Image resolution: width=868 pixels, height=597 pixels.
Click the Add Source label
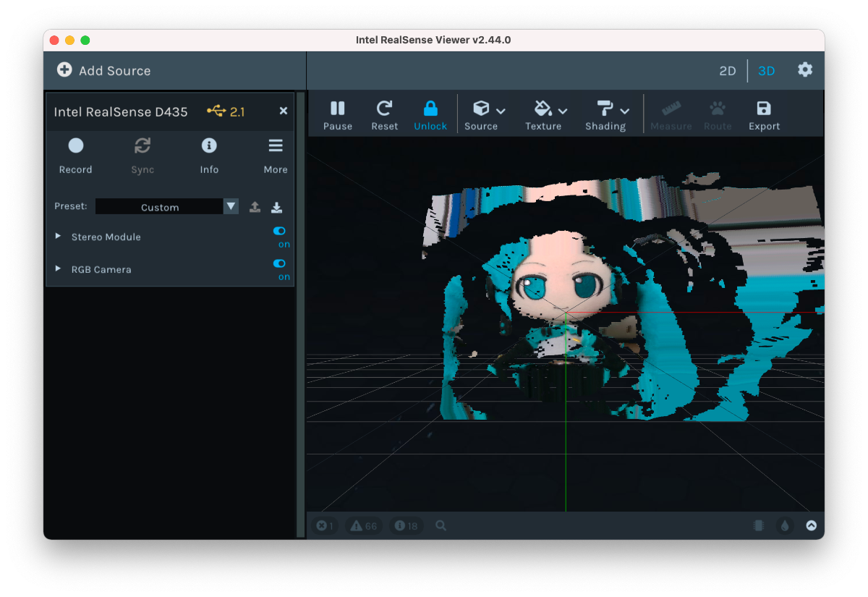[115, 71]
